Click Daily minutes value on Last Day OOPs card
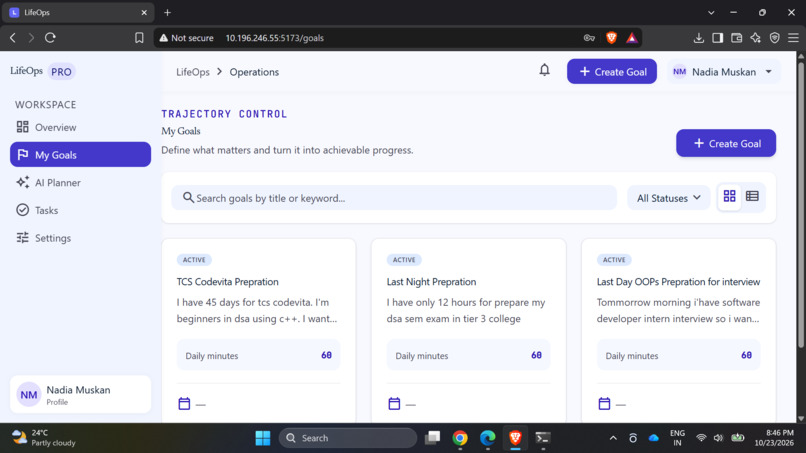Screen dimensions: 806x453 (746, 355)
